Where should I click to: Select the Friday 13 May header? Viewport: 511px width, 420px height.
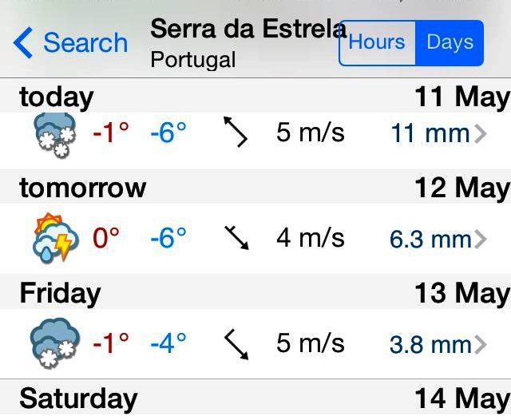click(255, 292)
